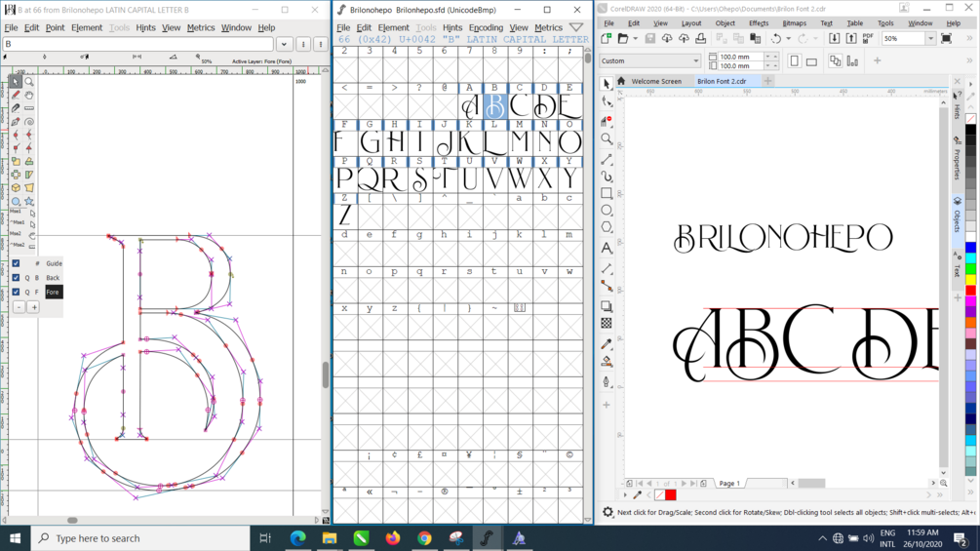The height and width of the screenshot is (551, 980).
Task: Pick the black color from CorelDRAW palette
Action: pyautogui.click(x=970, y=130)
